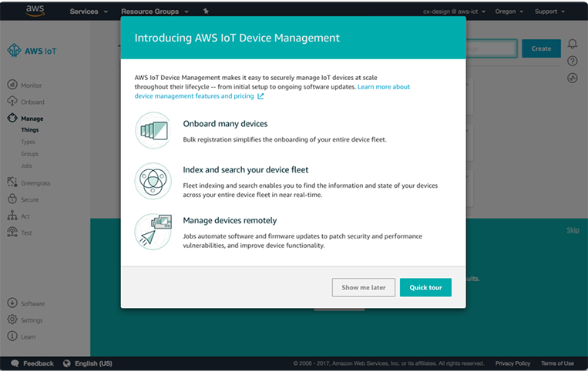This screenshot has height=371, width=588.
Task: Open the pin shortcuts icon
Action: 206,12
